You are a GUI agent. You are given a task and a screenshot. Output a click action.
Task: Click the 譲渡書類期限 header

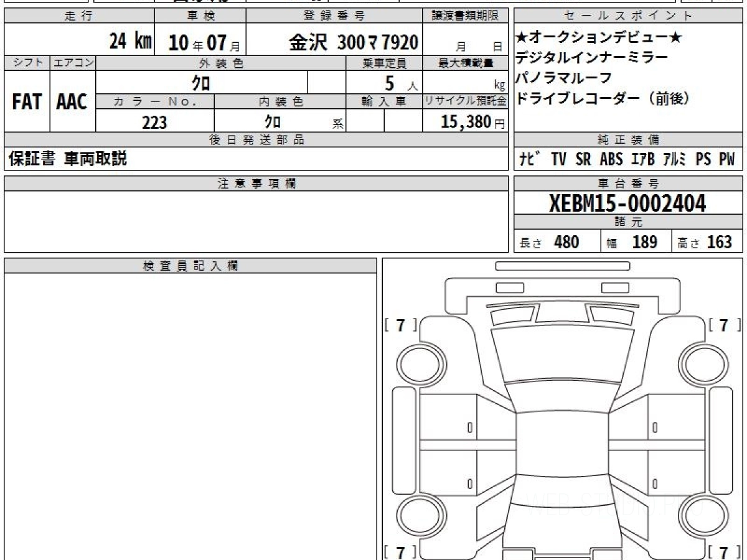[x=466, y=16]
